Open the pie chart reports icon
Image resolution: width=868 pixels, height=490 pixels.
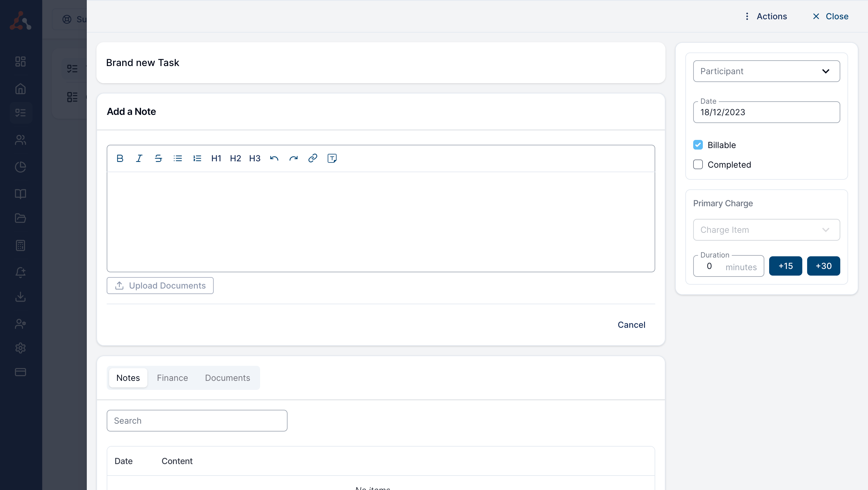(x=20, y=167)
